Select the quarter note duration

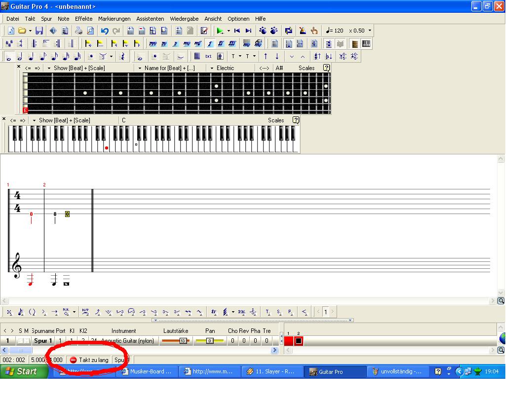click(31, 56)
